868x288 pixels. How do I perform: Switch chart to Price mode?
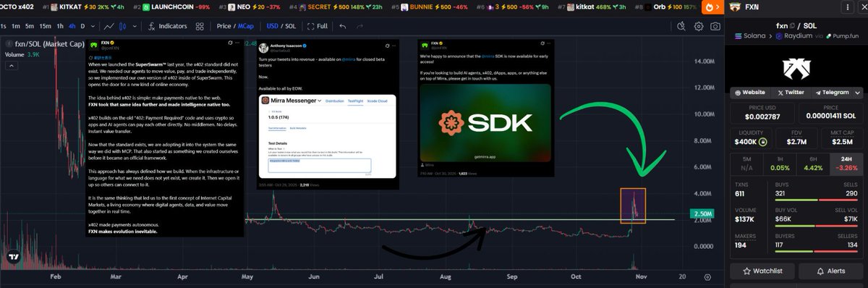click(x=224, y=26)
